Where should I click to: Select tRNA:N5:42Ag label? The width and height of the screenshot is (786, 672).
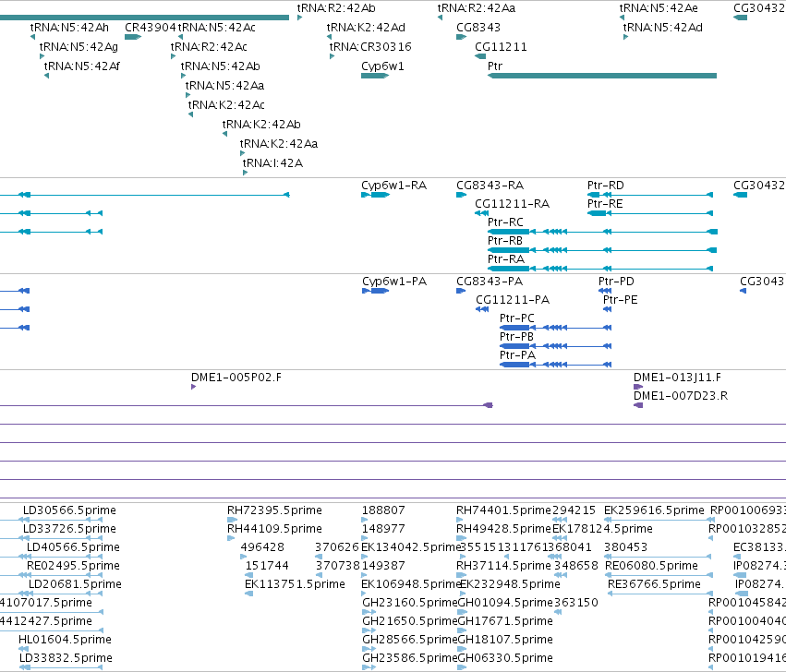click(79, 47)
